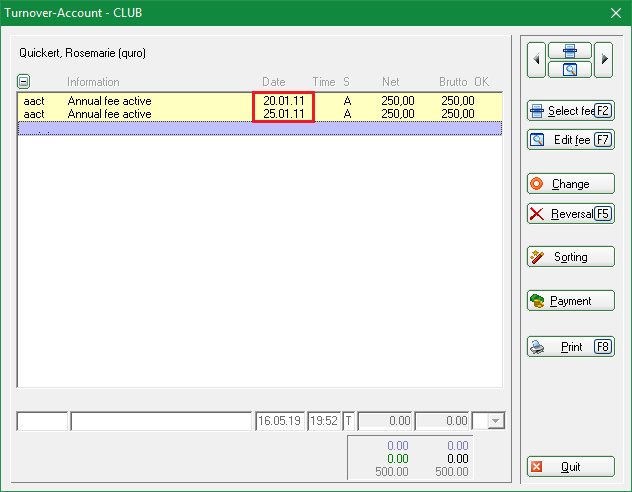The image size is (632, 492).
Task: Select annual fee row dated 20.01.11
Action: [260, 100]
